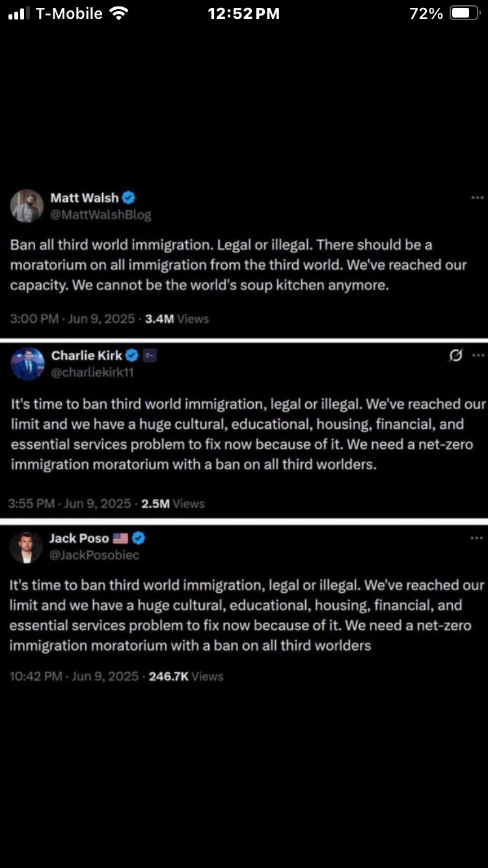The width and height of the screenshot is (488, 868).
Task: Click Jack Poso's verified badge
Action: coord(139,538)
